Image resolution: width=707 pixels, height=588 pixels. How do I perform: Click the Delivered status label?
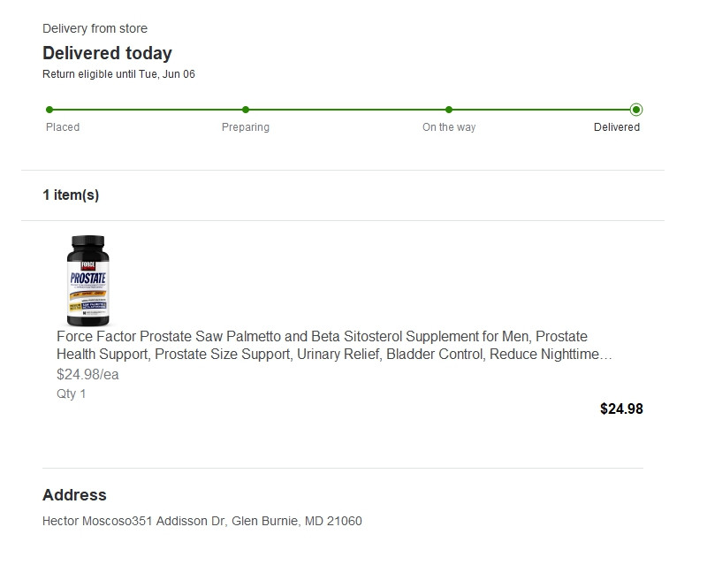tap(617, 127)
